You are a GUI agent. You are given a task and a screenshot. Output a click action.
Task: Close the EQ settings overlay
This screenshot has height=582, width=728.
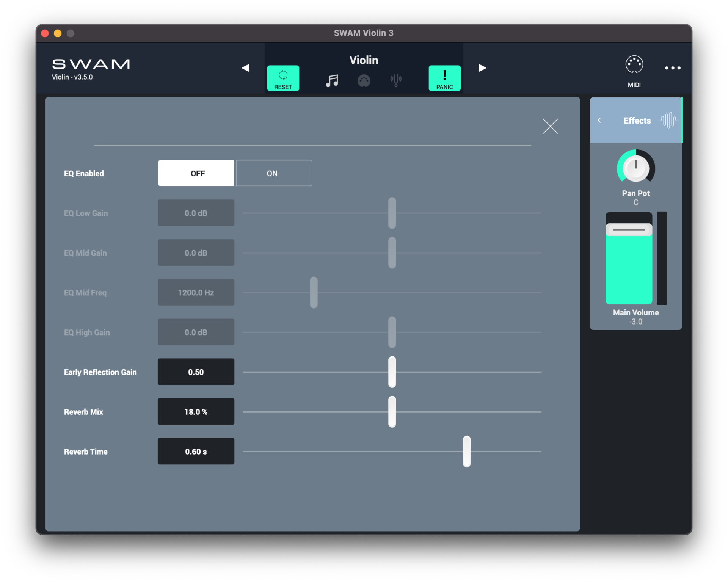pyautogui.click(x=551, y=126)
